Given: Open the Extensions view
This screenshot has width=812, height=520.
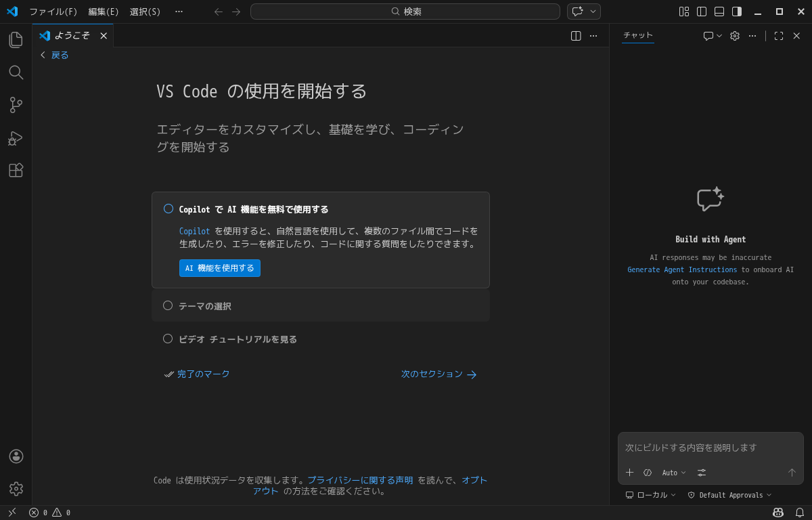Looking at the screenshot, I should [16, 170].
